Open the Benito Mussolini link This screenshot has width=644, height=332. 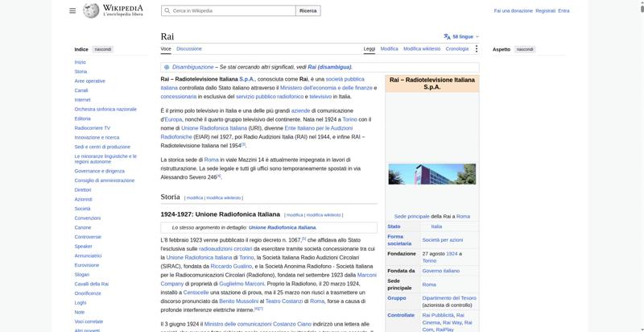238,301
